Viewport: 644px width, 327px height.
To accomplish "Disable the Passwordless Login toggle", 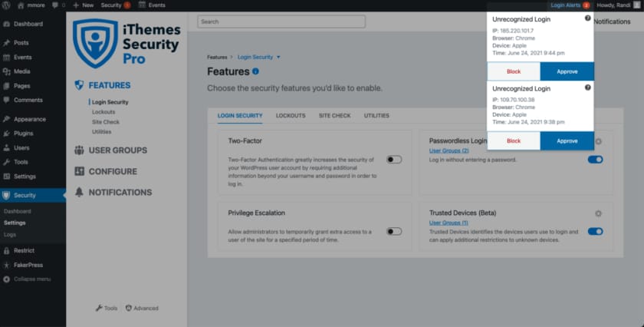I will (595, 160).
